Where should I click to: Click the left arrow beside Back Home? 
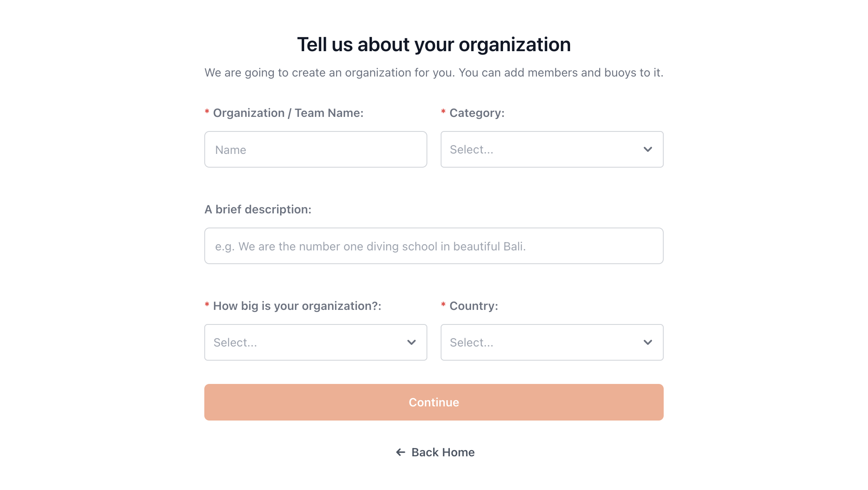tap(401, 452)
